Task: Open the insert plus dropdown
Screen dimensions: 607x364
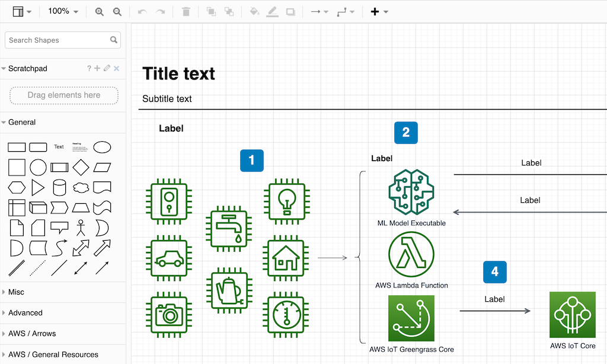Action: (x=379, y=12)
